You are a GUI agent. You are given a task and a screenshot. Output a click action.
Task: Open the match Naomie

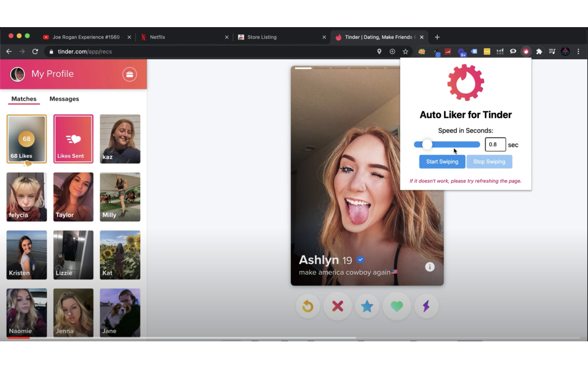(x=27, y=313)
